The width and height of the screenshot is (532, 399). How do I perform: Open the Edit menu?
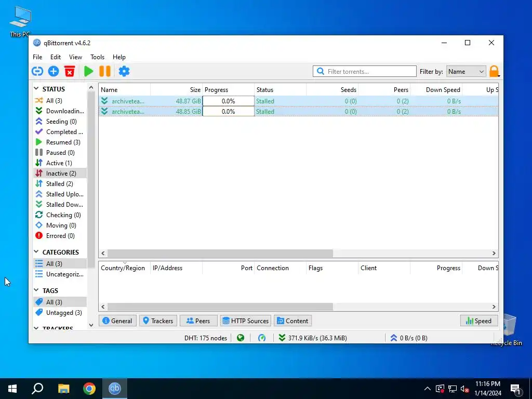pyautogui.click(x=55, y=57)
